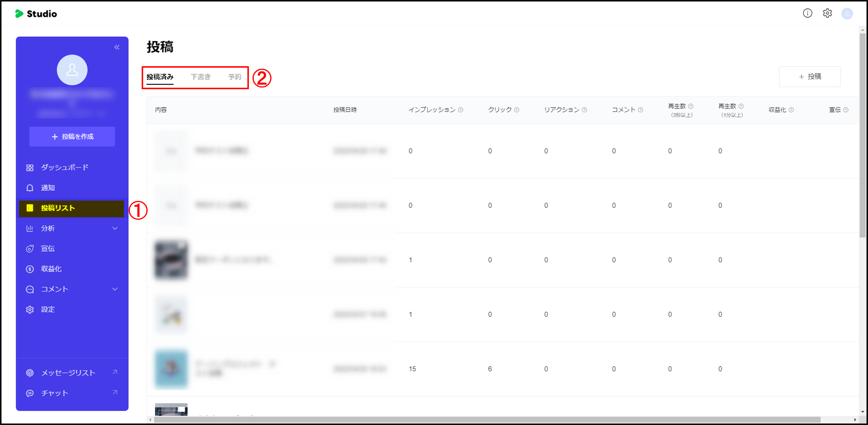Click the ダッシュボード grid icon
This screenshot has width=868, height=425.
coord(30,168)
